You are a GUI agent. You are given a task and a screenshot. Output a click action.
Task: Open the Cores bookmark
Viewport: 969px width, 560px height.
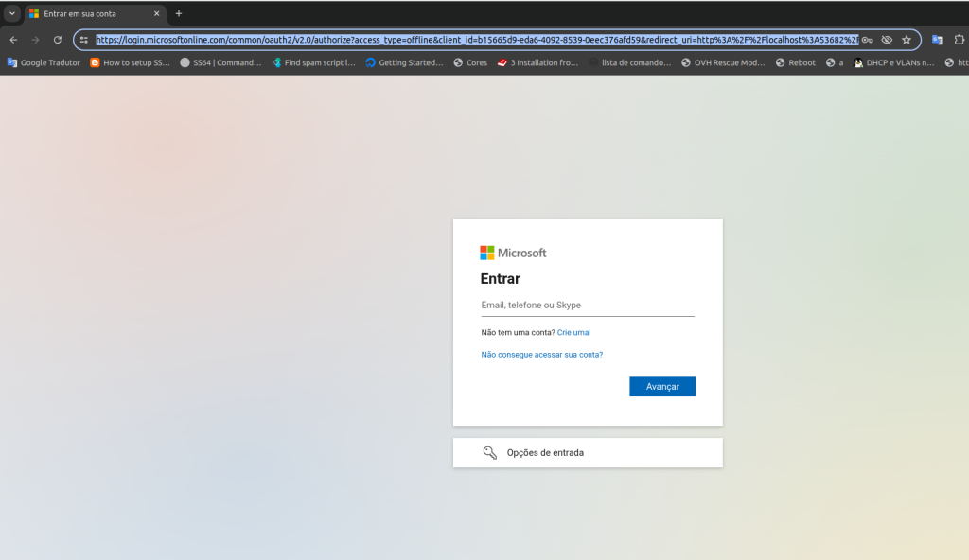(470, 62)
